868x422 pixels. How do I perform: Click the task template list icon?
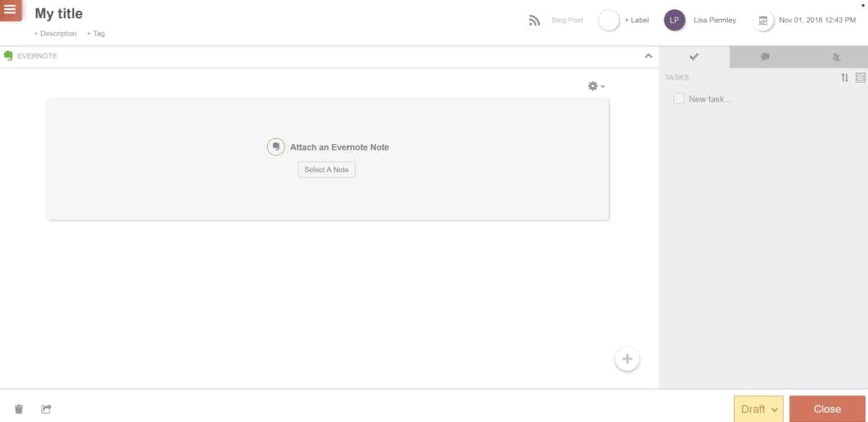(860, 77)
